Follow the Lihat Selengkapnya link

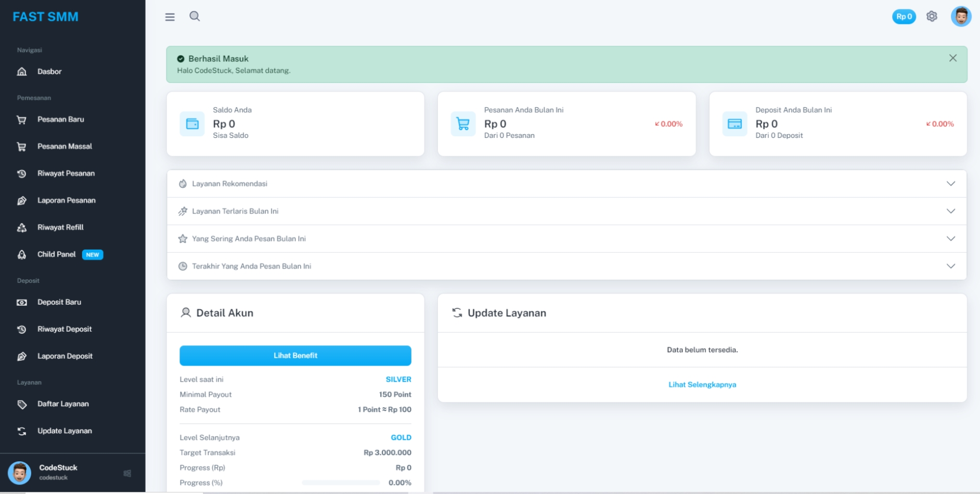coord(702,385)
